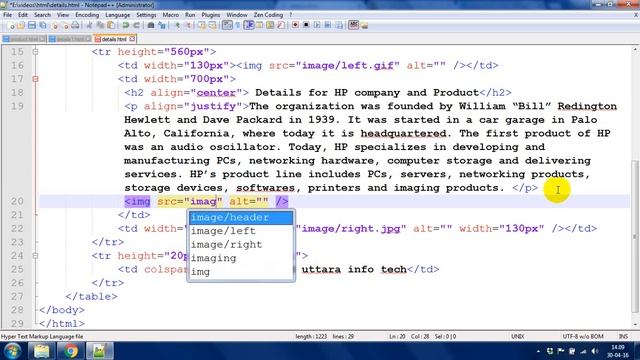
Task: Click the volume speaker tray icon
Action: [x=595, y=351]
